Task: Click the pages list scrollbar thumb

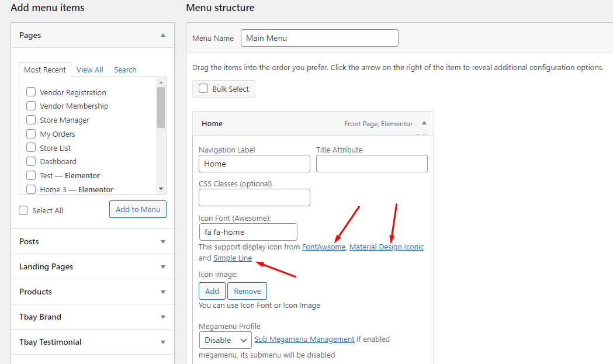Action: click(x=161, y=108)
